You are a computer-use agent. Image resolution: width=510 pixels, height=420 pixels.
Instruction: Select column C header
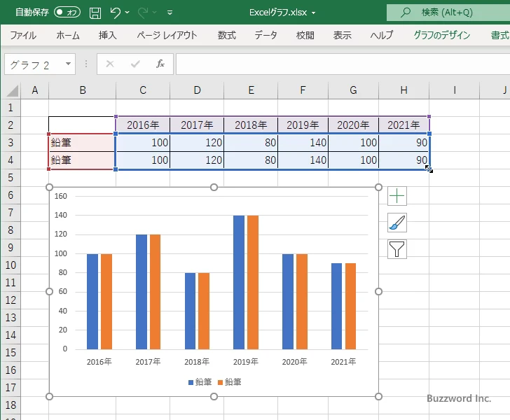point(143,90)
